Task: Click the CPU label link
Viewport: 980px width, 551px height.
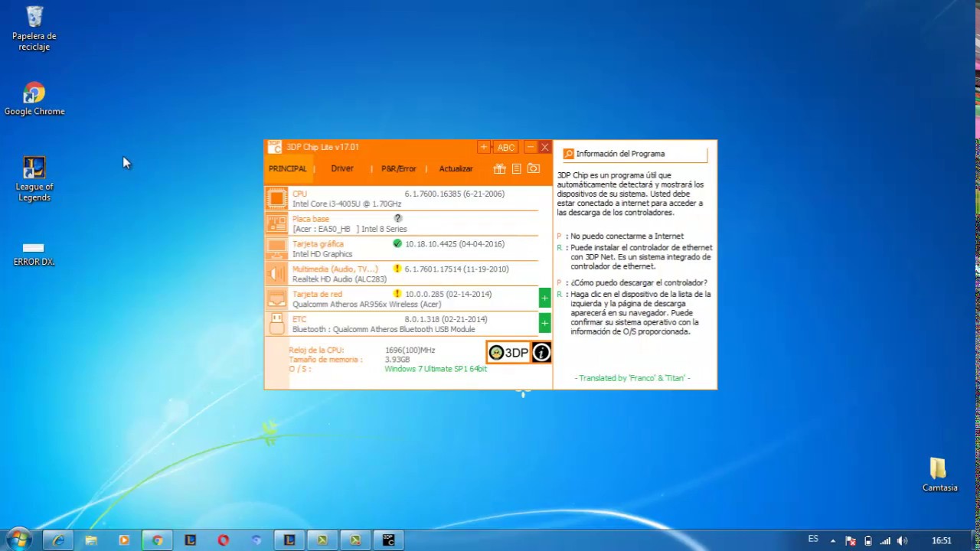Action: click(299, 194)
